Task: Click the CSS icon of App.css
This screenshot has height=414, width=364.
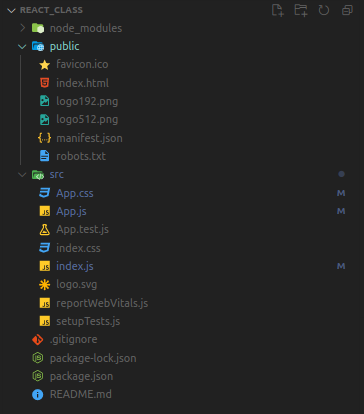Action: [45, 193]
